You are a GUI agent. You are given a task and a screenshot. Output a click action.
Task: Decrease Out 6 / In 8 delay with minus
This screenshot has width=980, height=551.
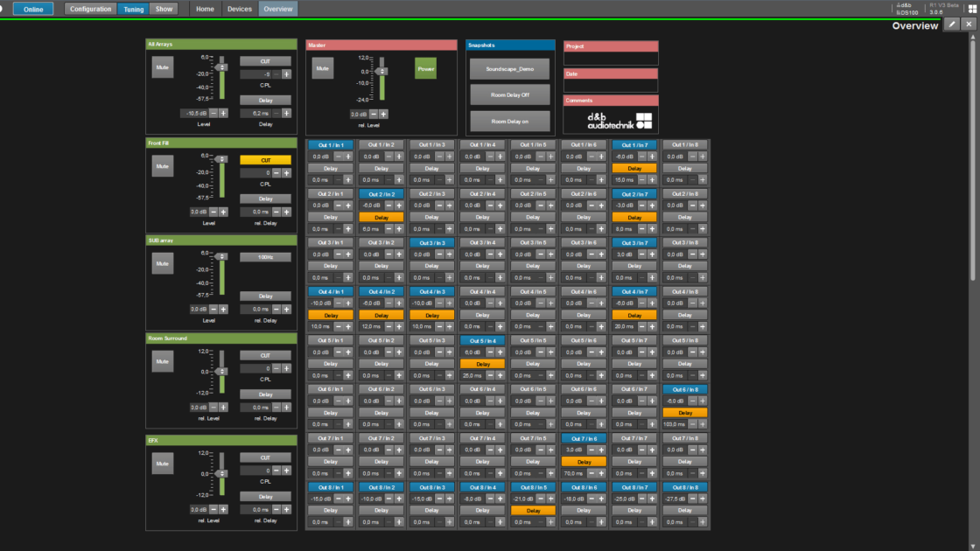692,425
